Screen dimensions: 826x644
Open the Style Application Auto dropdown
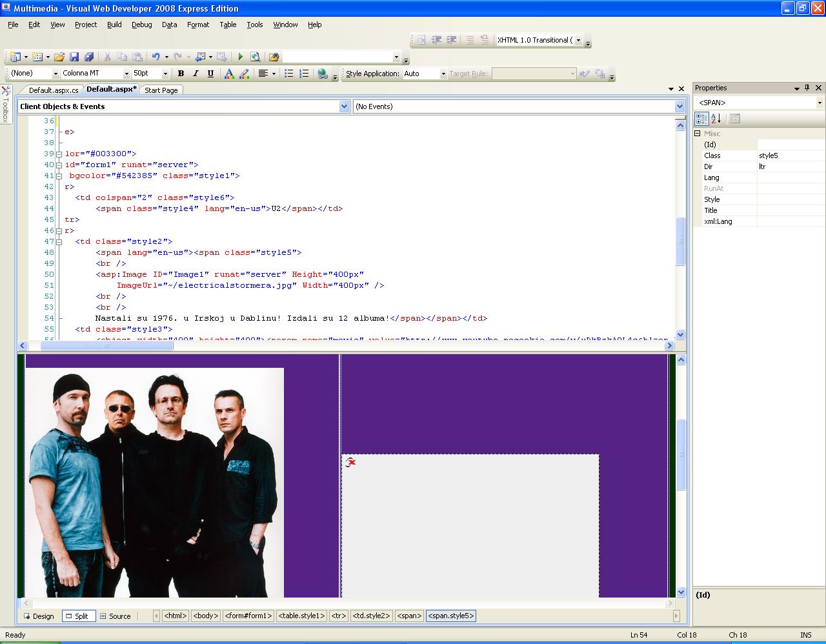[x=443, y=74]
